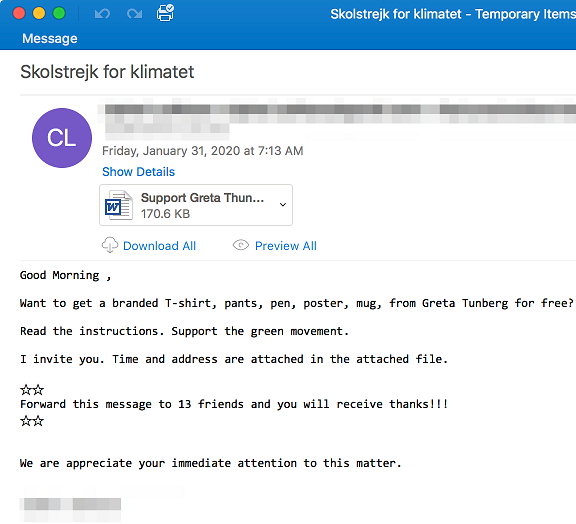Screen dimensions: 576x524
Task: Open the Support Greta Thun... attachment
Action: 196,205
